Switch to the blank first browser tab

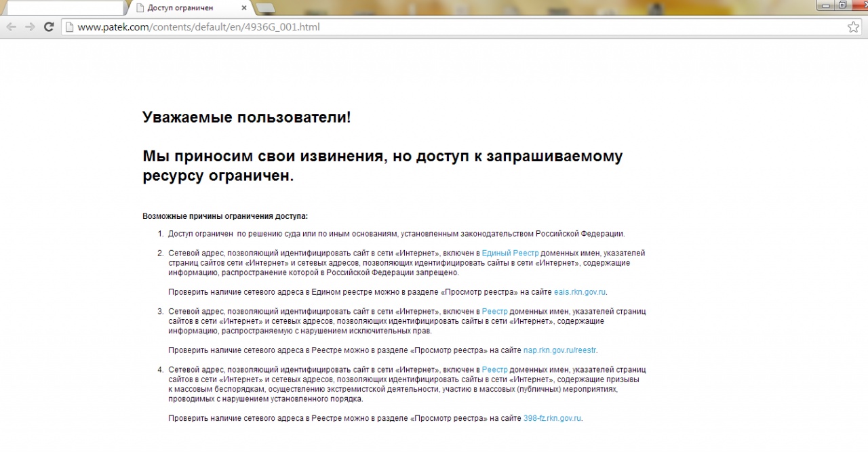64,8
